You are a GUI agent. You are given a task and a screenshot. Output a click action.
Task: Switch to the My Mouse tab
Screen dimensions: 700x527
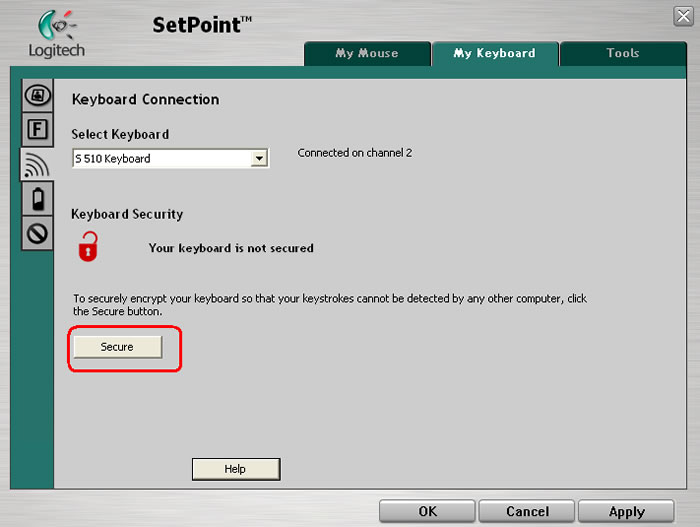tap(367, 54)
